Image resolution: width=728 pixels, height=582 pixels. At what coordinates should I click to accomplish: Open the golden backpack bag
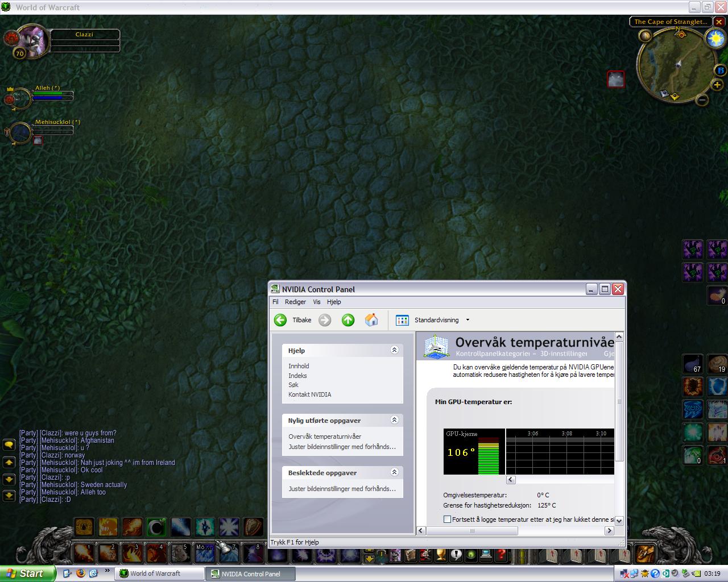coord(644,553)
